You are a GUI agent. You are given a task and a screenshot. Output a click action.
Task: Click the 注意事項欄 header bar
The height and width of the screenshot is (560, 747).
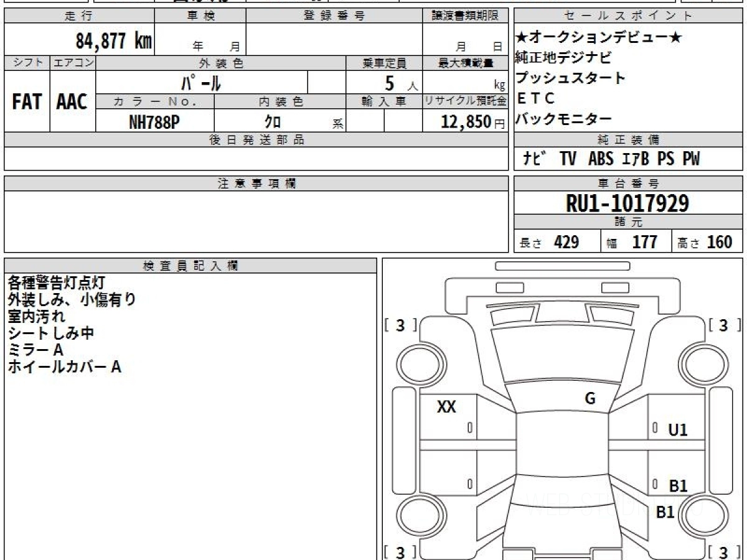[x=256, y=184]
